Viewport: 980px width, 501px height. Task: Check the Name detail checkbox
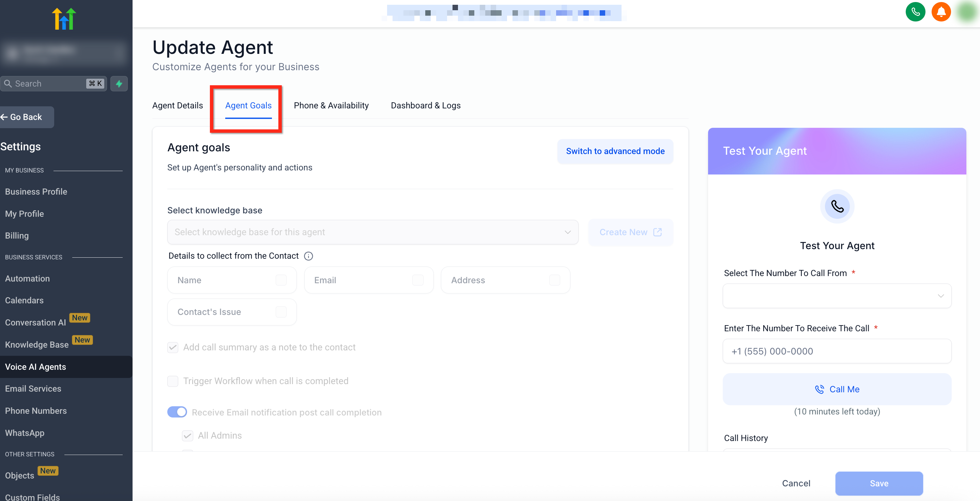coord(281,280)
